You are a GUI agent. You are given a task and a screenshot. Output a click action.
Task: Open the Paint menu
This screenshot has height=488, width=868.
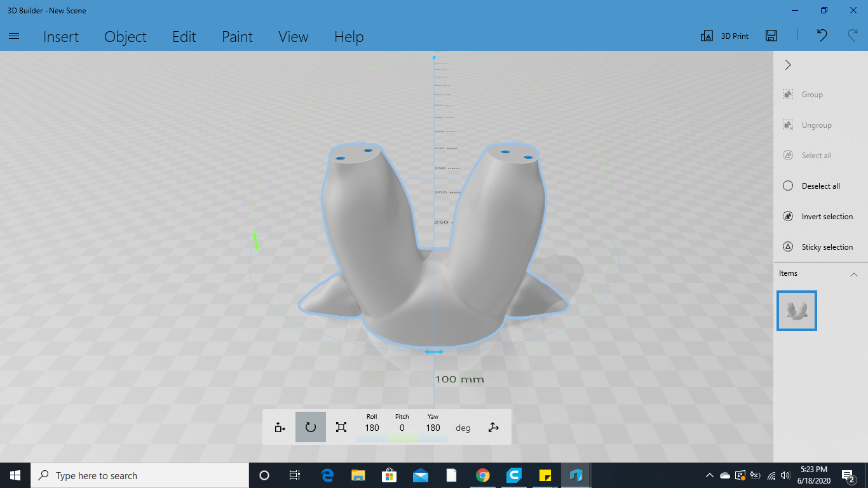pos(237,37)
